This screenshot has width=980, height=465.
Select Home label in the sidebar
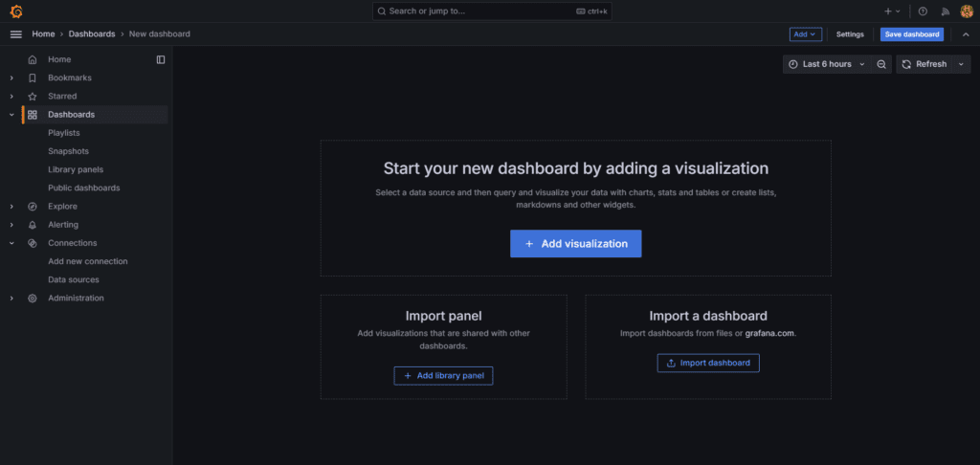tap(59, 59)
